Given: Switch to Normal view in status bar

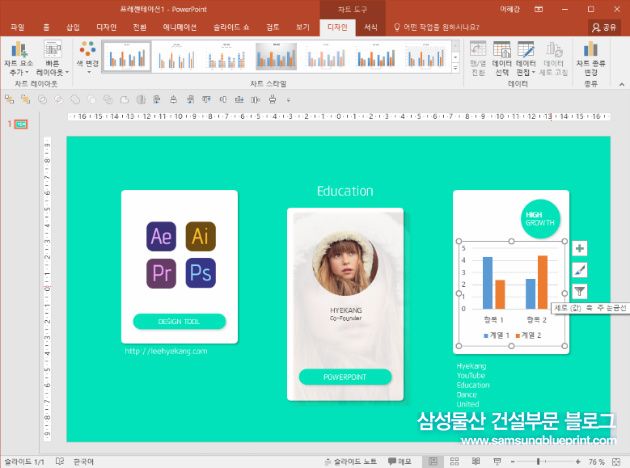Looking at the screenshot, I should pos(433,462).
